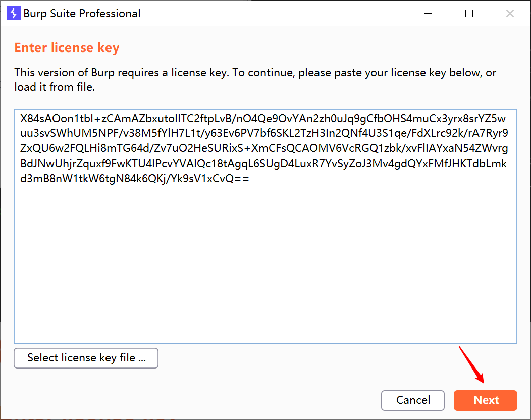Place cursor on line starting uu3svSWhUM5NPF
The width and height of the screenshot is (531, 420).
tap(264, 133)
